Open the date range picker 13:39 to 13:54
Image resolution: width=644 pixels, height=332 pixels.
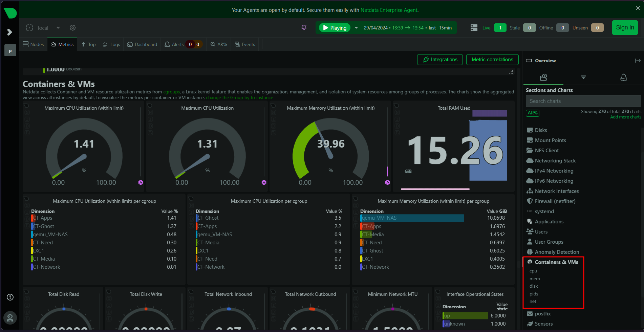coord(408,28)
